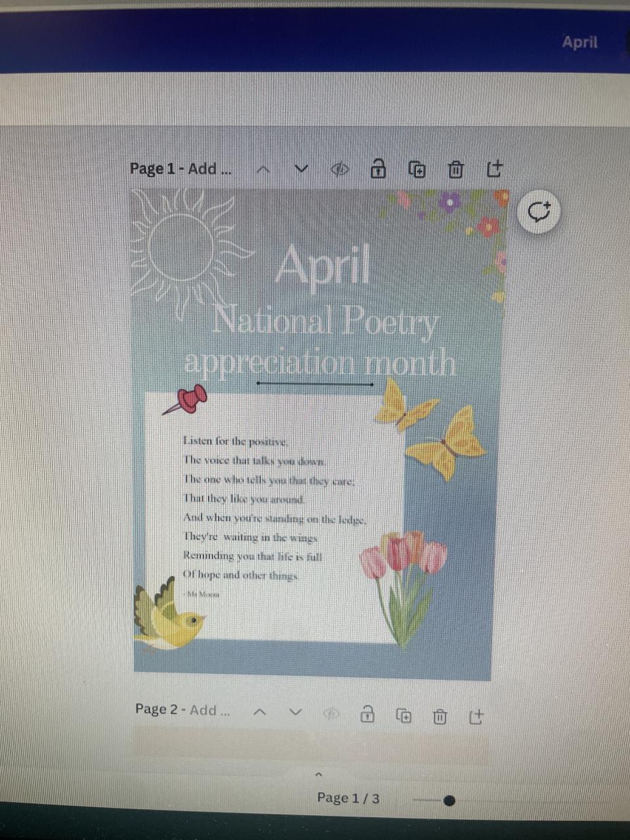
Task: Click the zoom slider handle
Action: coord(449,800)
